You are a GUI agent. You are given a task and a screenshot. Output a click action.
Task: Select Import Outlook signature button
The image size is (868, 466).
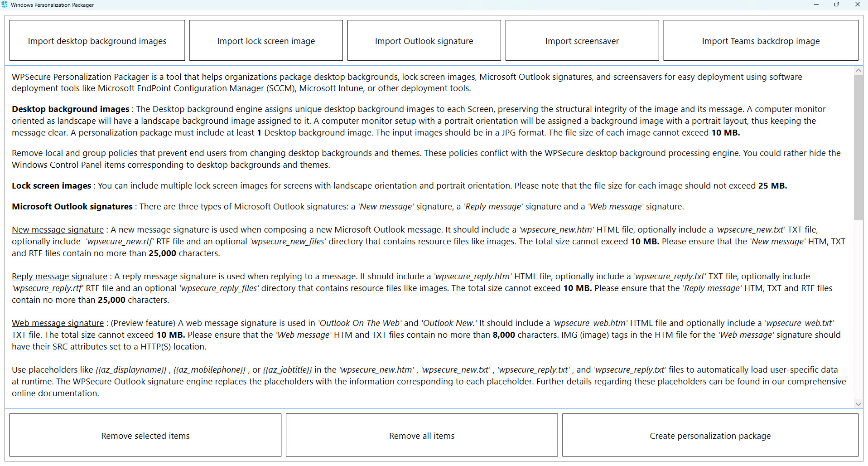pyautogui.click(x=424, y=41)
